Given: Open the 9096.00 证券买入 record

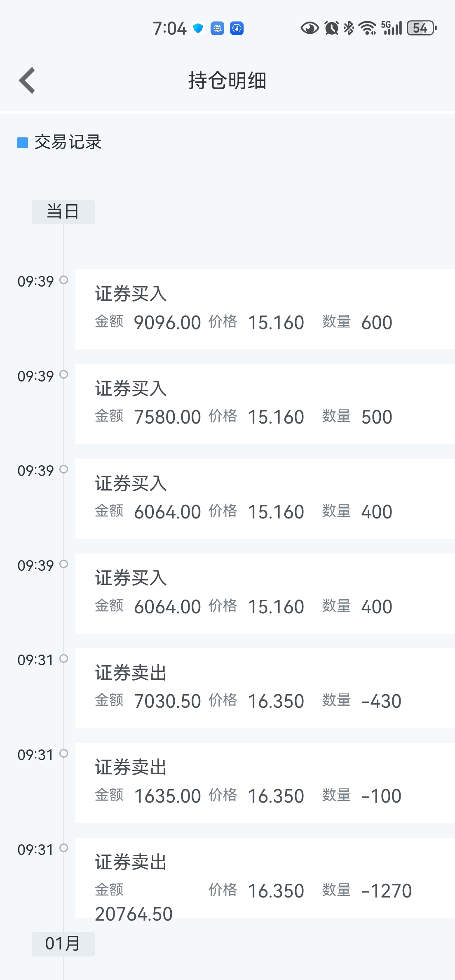Looking at the screenshot, I should coord(265,309).
